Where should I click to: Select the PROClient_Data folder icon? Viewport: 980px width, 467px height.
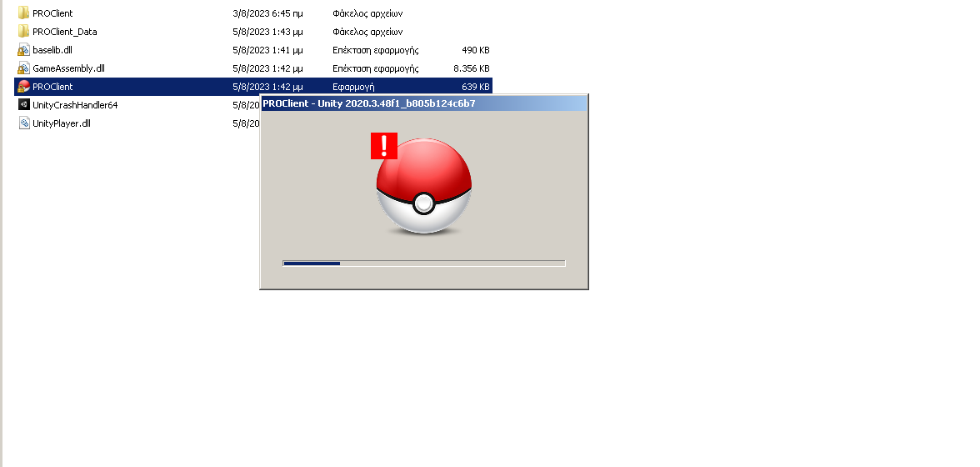click(23, 31)
